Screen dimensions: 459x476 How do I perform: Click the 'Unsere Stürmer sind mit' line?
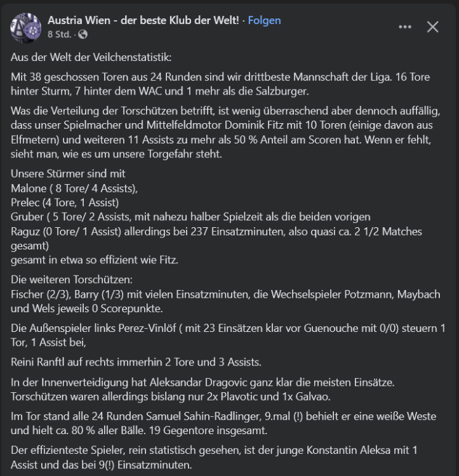(69, 173)
